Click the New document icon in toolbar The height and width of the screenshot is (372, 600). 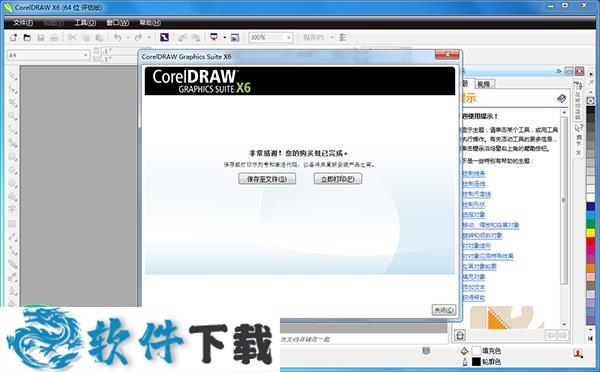14,38
